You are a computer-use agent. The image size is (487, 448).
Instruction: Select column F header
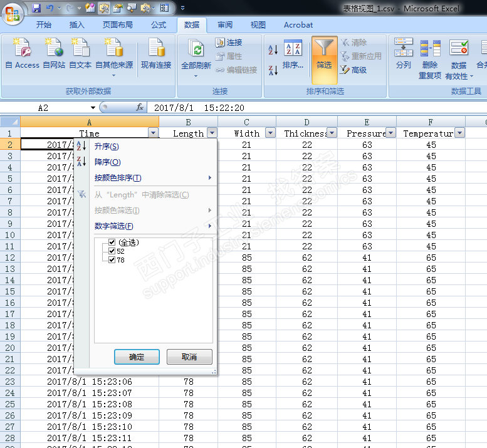(x=431, y=122)
